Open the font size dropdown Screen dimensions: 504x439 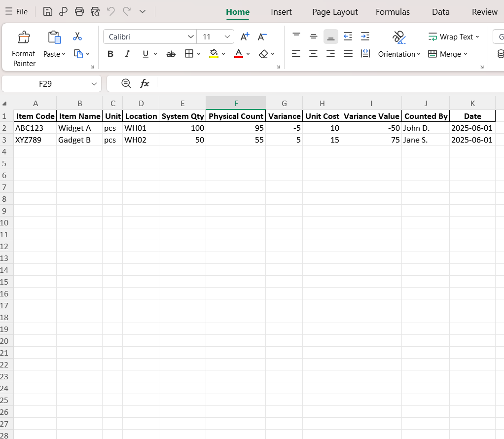[227, 37]
